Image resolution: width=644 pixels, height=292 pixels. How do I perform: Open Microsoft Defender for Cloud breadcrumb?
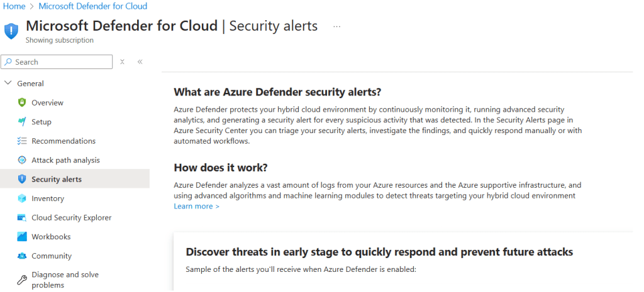point(93,6)
